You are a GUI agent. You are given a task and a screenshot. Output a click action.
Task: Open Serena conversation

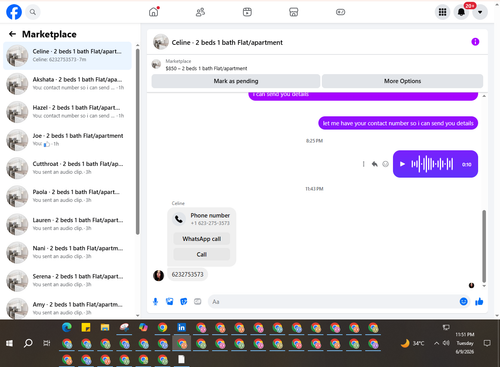(x=67, y=280)
